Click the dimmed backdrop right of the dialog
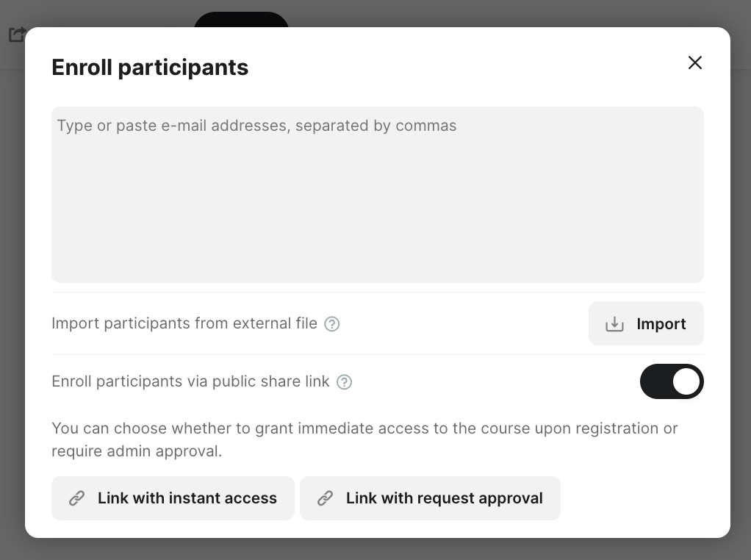 pyautogui.click(x=741, y=294)
